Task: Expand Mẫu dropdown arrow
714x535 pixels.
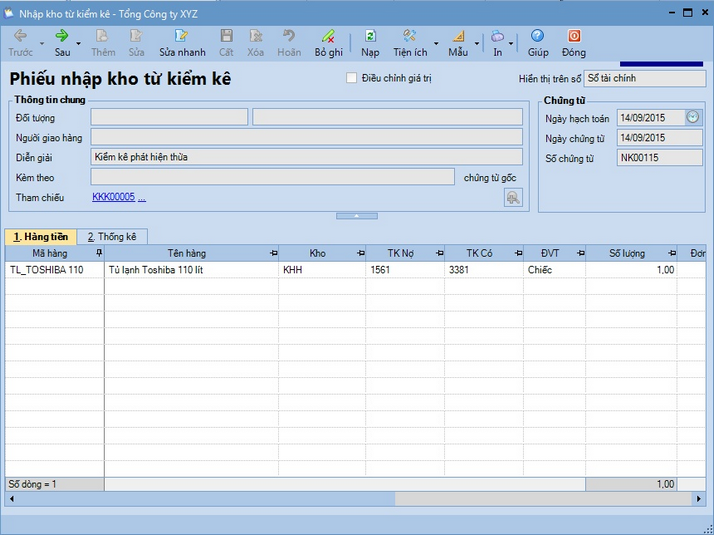Action: click(x=477, y=44)
